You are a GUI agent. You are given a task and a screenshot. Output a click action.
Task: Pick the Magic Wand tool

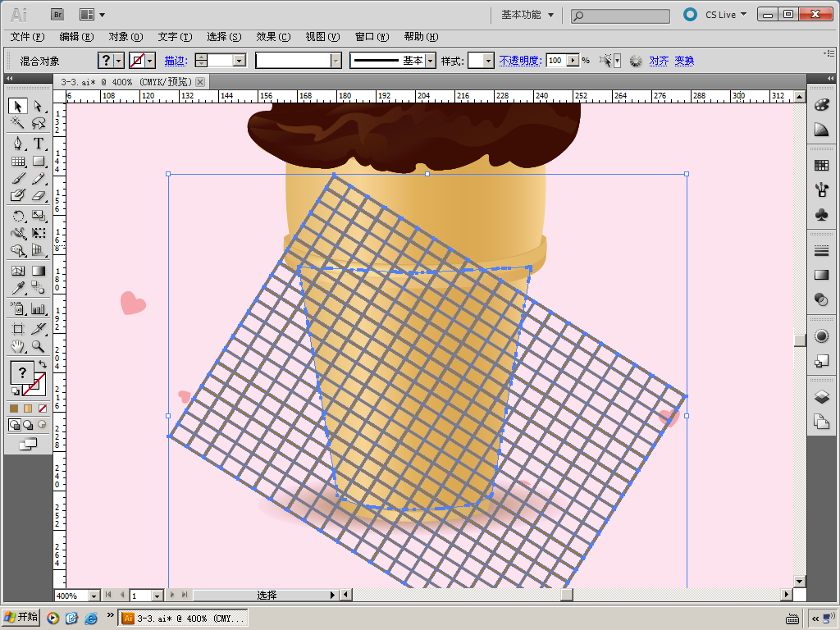(x=18, y=123)
